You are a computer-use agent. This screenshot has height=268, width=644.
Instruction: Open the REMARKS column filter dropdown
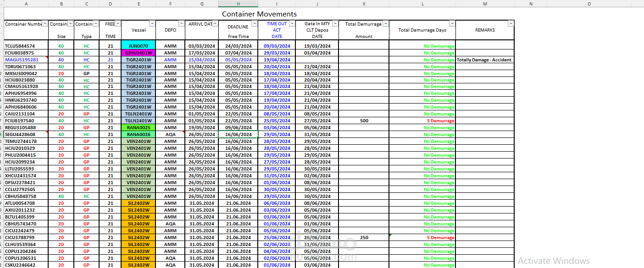coord(511,23)
